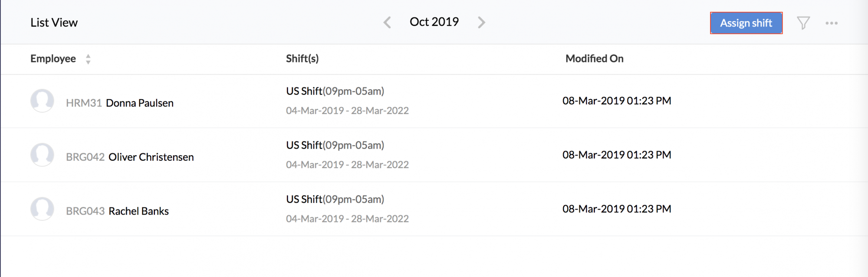Screen dimensions: 868x277
Task: Click Rachel Banks' US Shift entry
Action: tap(335, 199)
